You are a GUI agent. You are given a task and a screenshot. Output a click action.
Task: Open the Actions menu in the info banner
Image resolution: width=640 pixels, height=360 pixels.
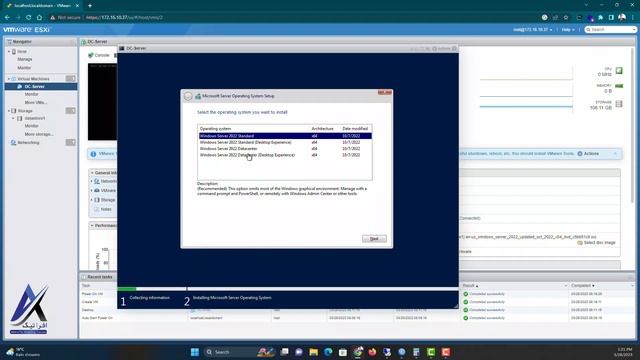(588, 154)
